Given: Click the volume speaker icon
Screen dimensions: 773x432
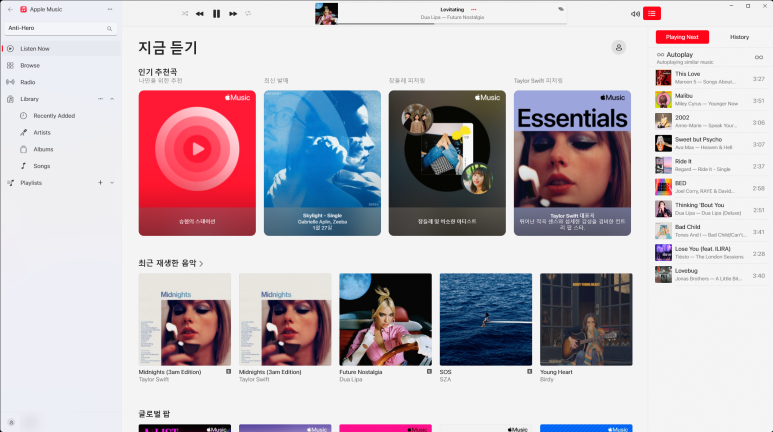Looking at the screenshot, I should pos(635,14).
